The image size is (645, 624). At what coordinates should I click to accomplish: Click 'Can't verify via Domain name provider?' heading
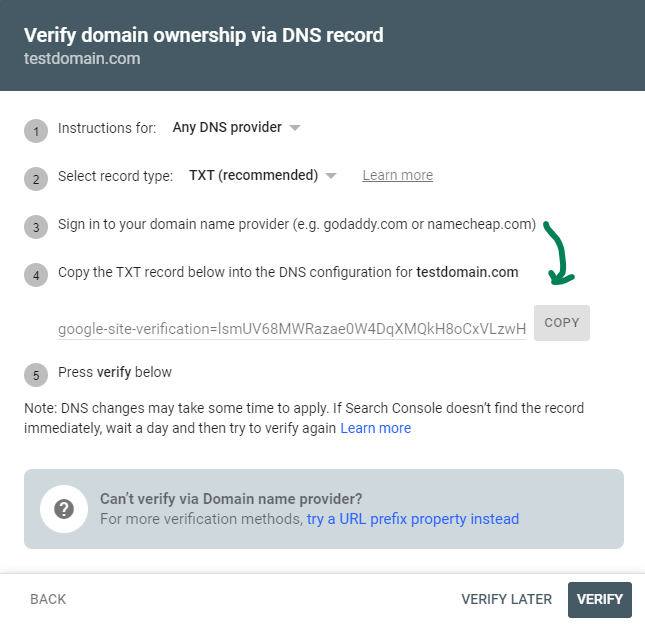click(x=231, y=498)
